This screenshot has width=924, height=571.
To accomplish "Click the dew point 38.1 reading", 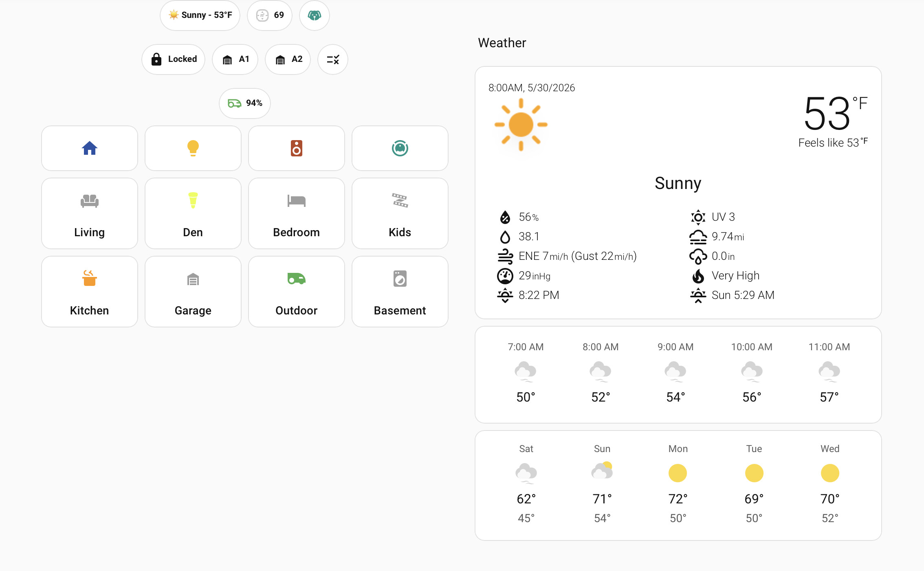I will 529,237.
